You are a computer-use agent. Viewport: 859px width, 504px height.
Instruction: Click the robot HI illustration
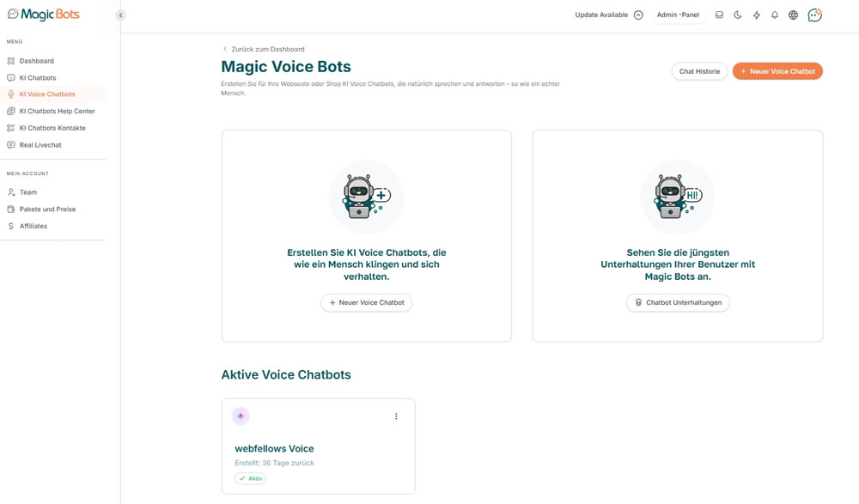click(678, 197)
